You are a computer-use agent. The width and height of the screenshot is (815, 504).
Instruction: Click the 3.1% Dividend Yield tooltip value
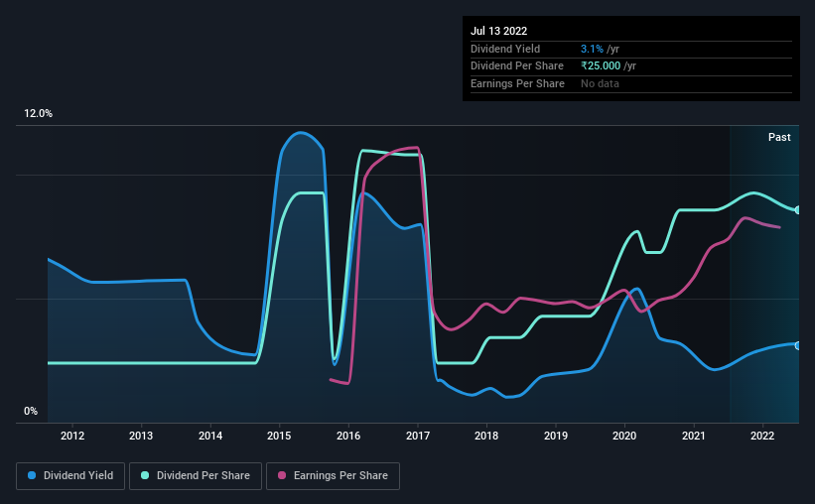coord(592,49)
